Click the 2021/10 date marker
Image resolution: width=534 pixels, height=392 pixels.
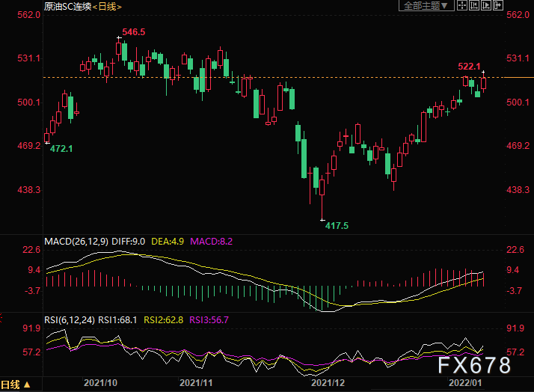100,383
